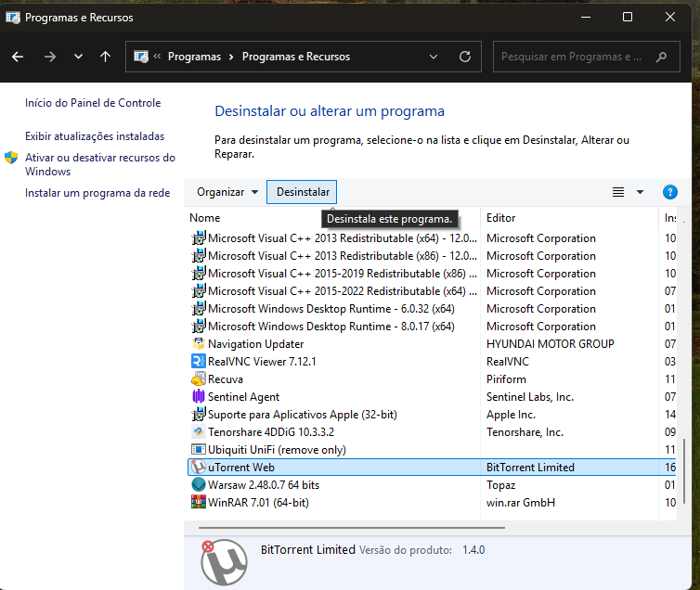This screenshot has height=590, width=700.
Task: Click the uTorrent Web list icon
Action: pos(199,468)
